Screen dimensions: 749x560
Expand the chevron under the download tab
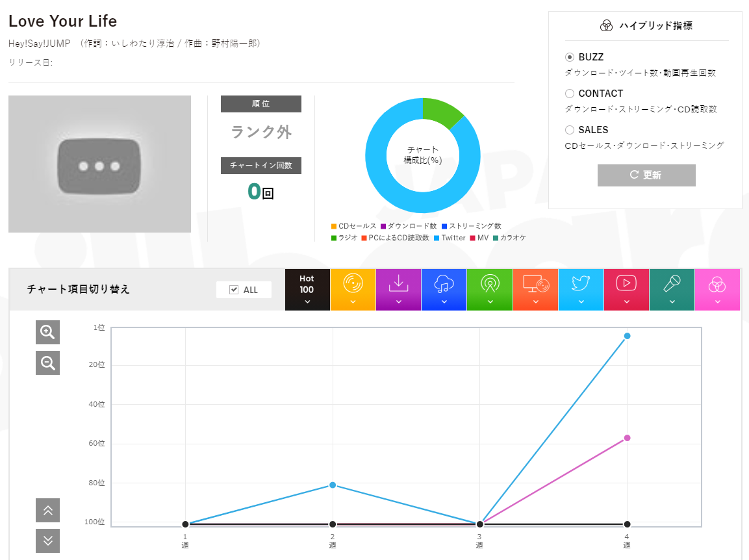coord(398,301)
